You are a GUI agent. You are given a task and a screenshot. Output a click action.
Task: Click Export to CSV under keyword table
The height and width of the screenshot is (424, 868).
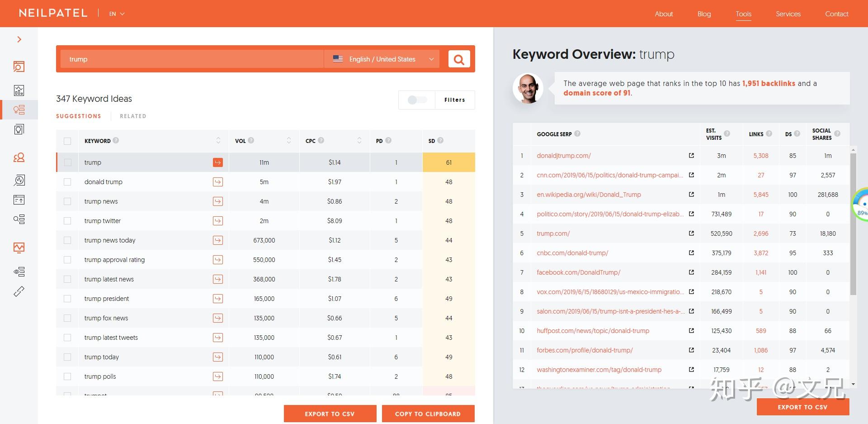[330, 414]
